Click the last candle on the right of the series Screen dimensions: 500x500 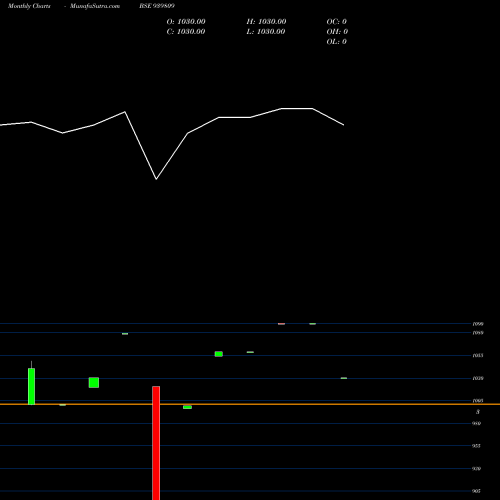pos(344,378)
